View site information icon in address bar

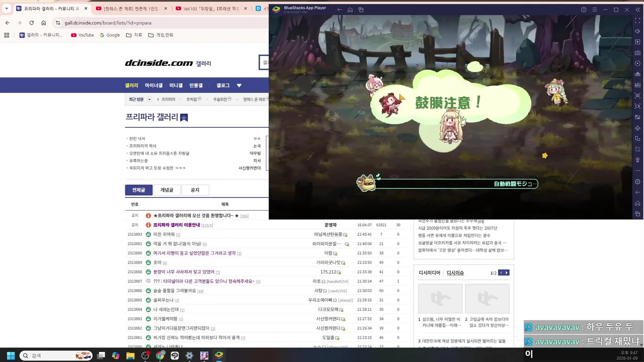tap(58, 23)
